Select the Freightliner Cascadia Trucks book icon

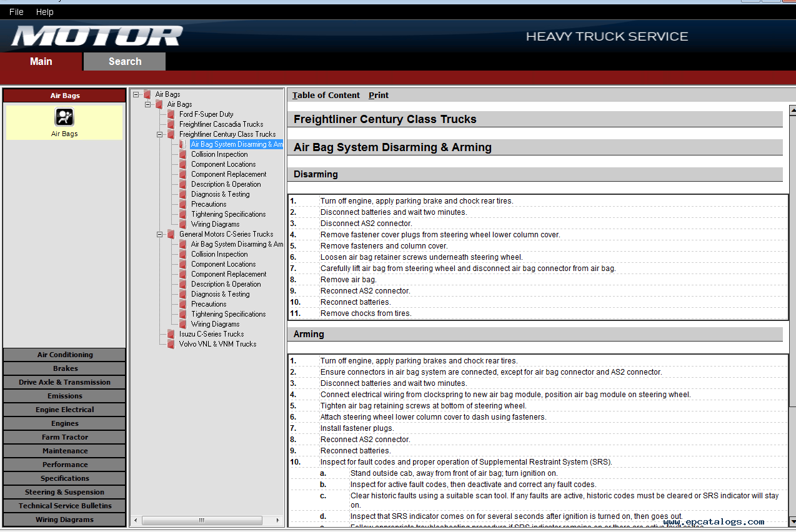click(x=171, y=124)
